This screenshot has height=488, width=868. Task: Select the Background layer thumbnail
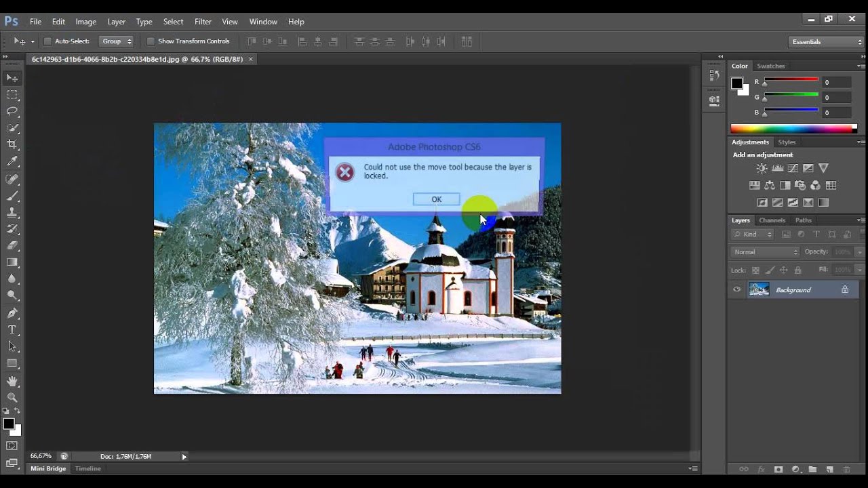[759, 290]
